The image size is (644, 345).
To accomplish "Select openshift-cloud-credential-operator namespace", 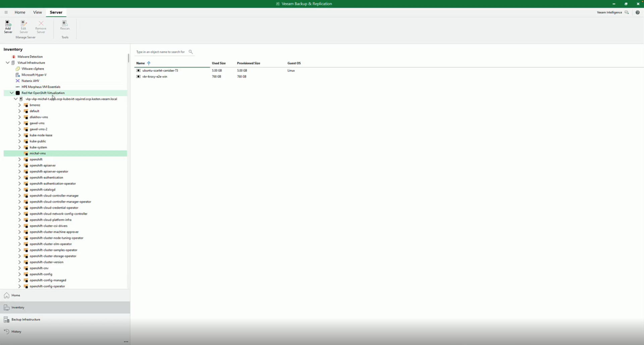I will tap(54, 208).
